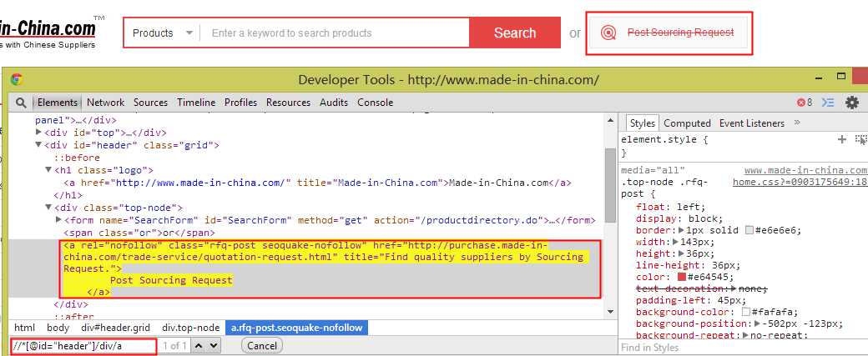
Task: Select the ::before pseudo element row
Action: (x=77, y=158)
